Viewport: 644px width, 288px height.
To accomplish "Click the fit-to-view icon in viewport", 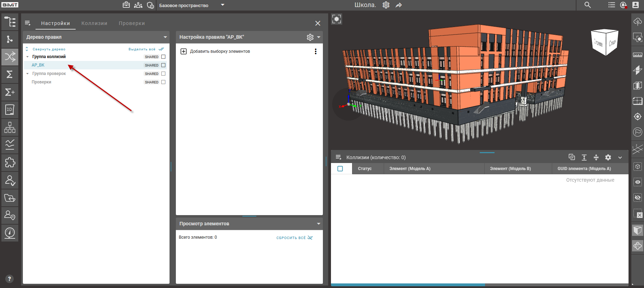I will pos(337,19).
